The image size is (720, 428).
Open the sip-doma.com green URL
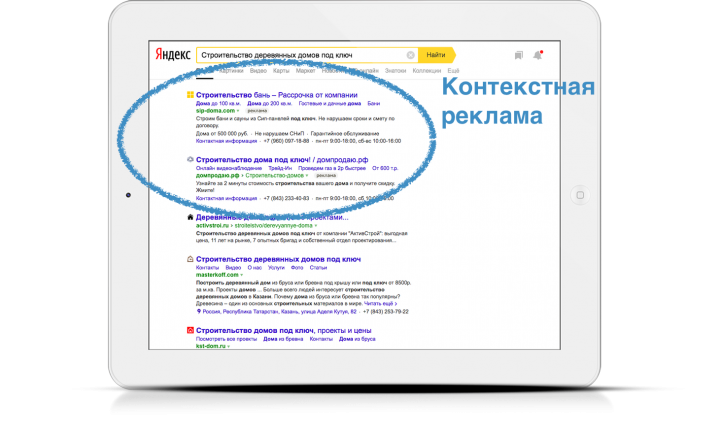215,111
